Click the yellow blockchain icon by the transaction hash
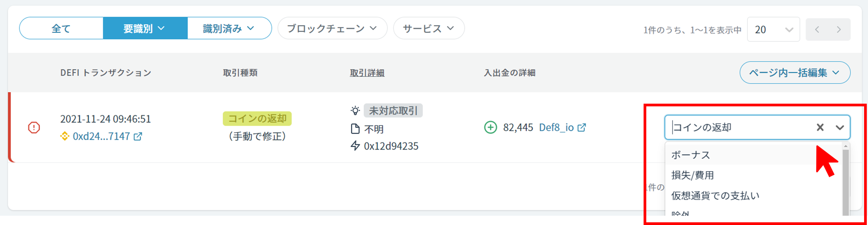The image size is (868, 225). (65, 136)
